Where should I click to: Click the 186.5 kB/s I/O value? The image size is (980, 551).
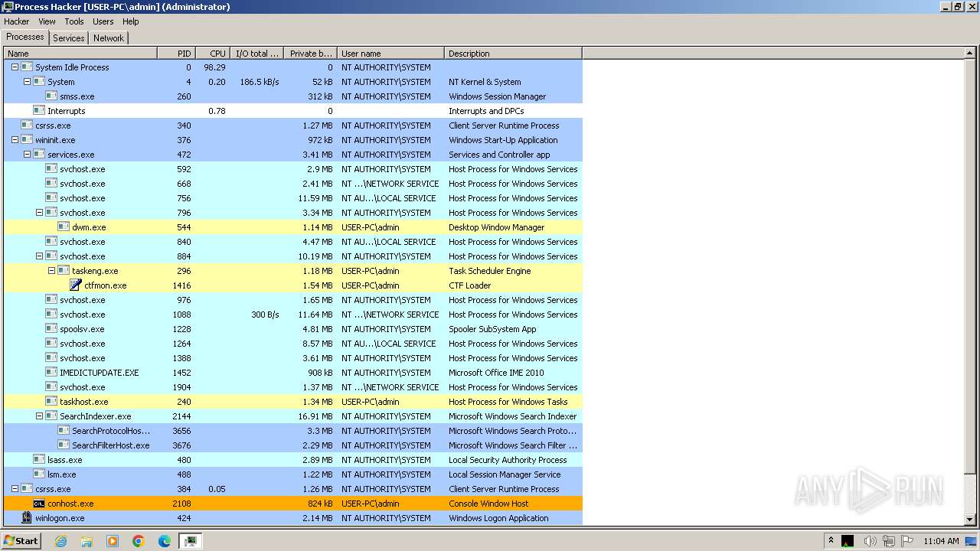pos(260,82)
